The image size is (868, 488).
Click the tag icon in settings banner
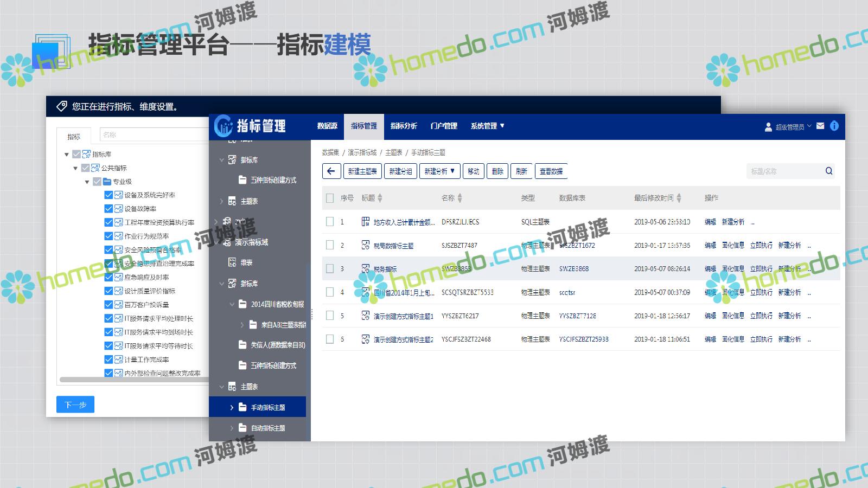point(62,106)
